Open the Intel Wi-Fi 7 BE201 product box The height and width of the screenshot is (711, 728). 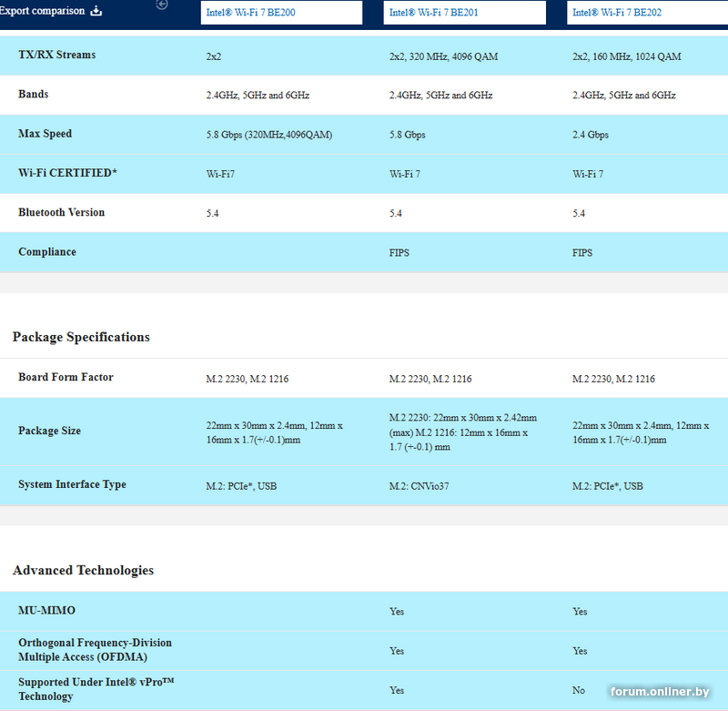(x=466, y=13)
